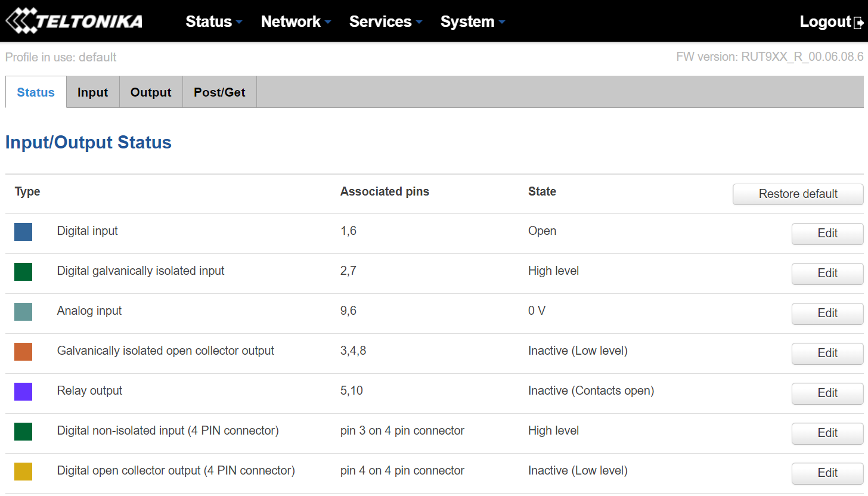Switch to the Input tab
868x496 pixels.
pyautogui.click(x=93, y=92)
